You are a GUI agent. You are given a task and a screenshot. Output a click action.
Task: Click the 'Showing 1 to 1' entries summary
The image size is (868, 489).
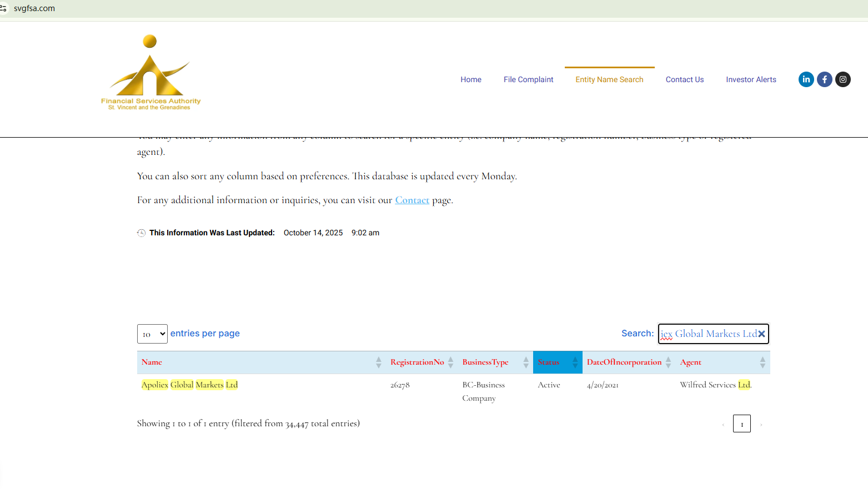coord(248,424)
